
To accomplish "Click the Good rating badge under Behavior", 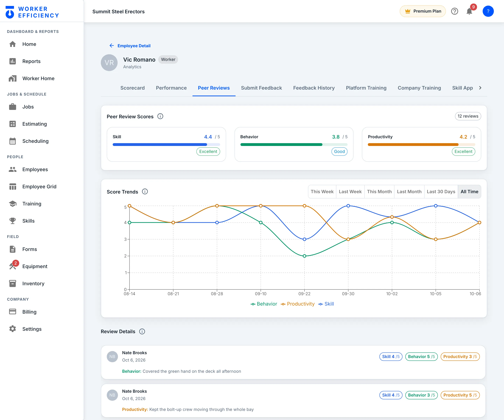I will [339, 151].
